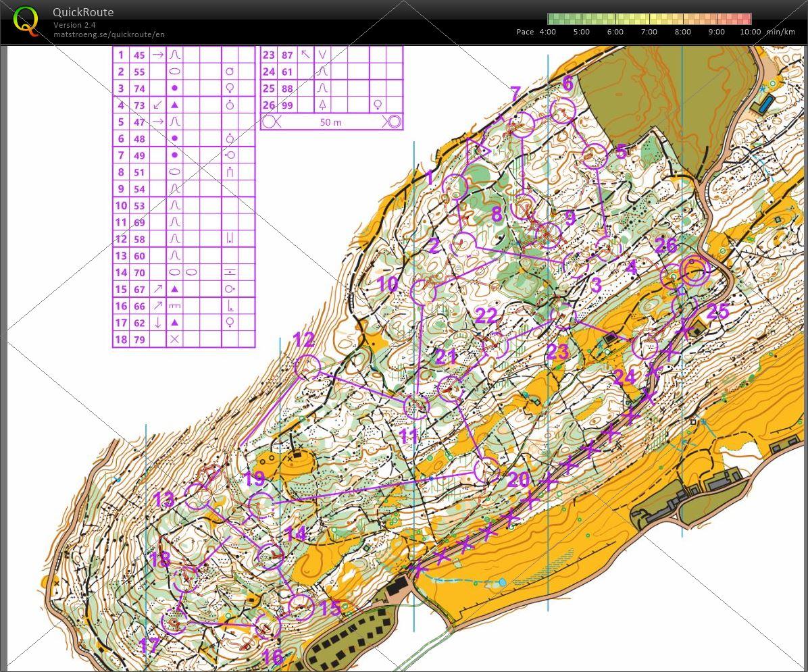Click row 14 with code 70

tap(183, 272)
